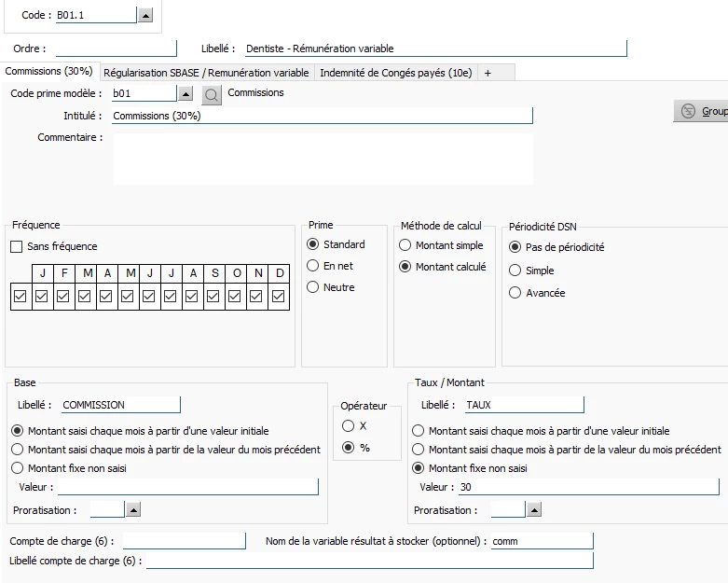Image resolution: width=728 pixels, height=583 pixels.
Task: Select the En net prime option
Action: coord(314,266)
